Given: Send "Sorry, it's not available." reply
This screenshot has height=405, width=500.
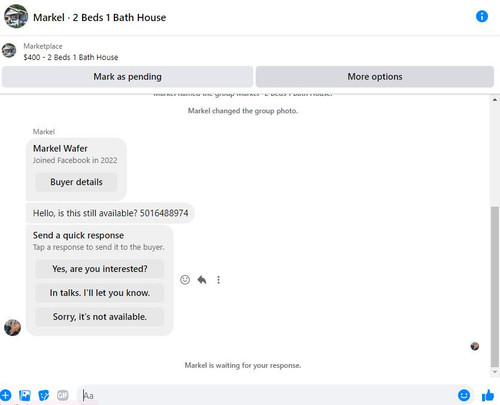Looking at the screenshot, I should (x=100, y=317).
